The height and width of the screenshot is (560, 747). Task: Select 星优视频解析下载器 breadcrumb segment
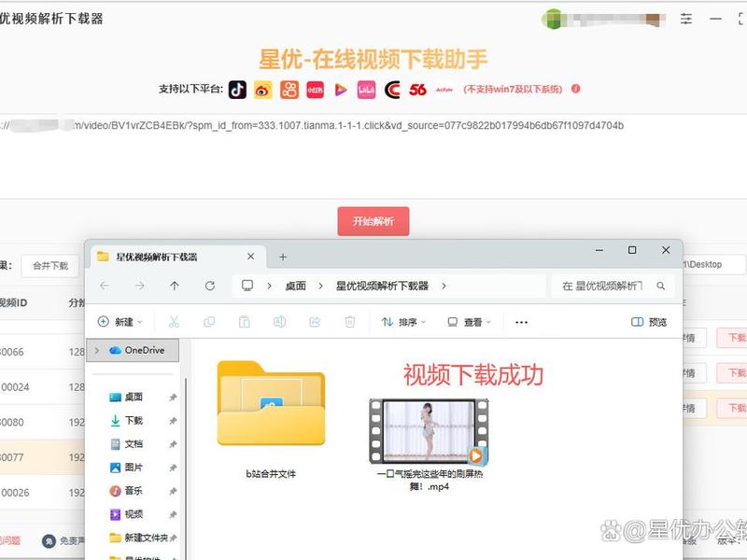(382, 286)
